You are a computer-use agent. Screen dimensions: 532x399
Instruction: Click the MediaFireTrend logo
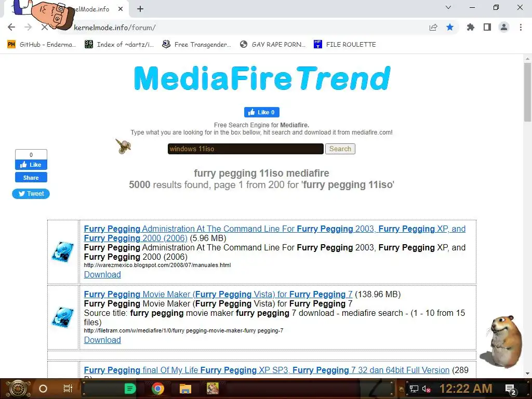point(262,78)
